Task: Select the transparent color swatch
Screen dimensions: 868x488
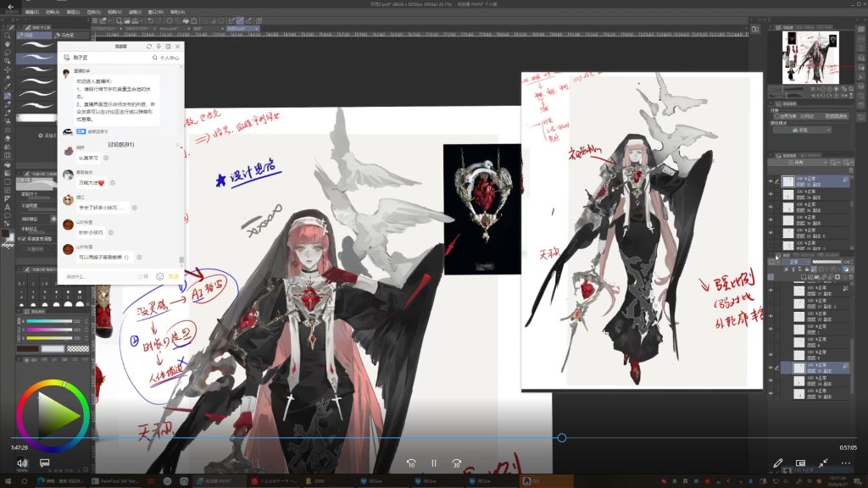Action: (x=77, y=348)
